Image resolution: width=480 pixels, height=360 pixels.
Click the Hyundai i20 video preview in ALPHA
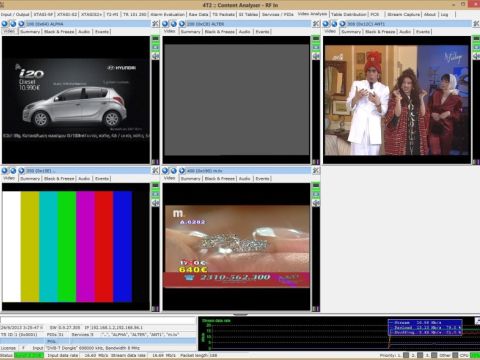(x=76, y=100)
